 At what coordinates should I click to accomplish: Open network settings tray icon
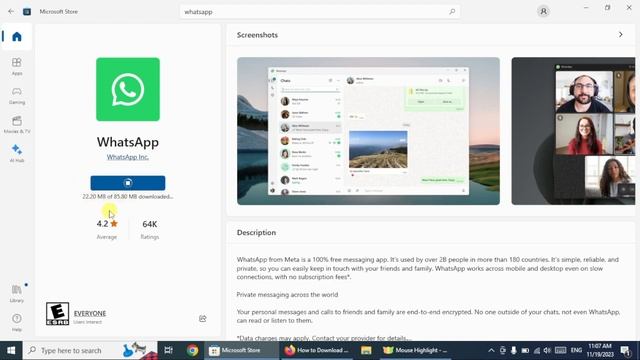coord(537,350)
